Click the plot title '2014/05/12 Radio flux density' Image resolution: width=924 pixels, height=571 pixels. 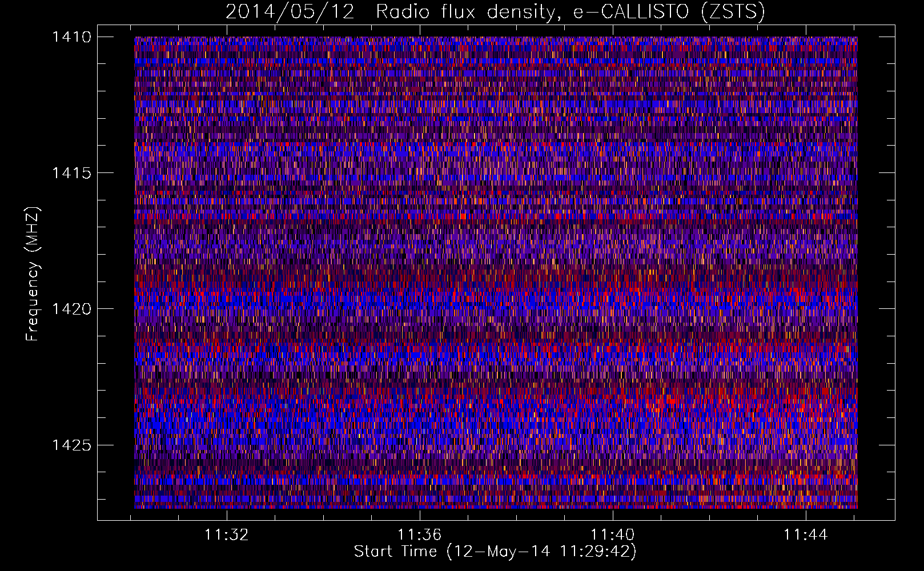click(495, 12)
